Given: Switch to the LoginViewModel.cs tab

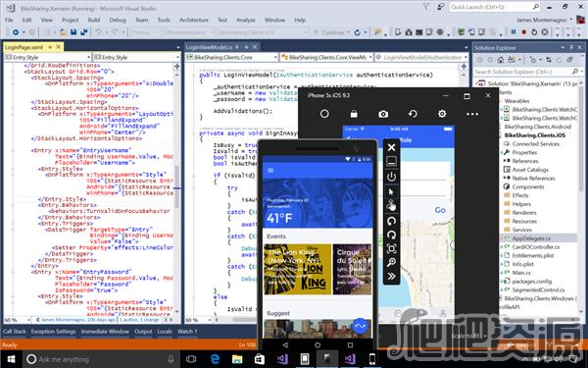Looking at the screenshot, I should coord(210,47).
